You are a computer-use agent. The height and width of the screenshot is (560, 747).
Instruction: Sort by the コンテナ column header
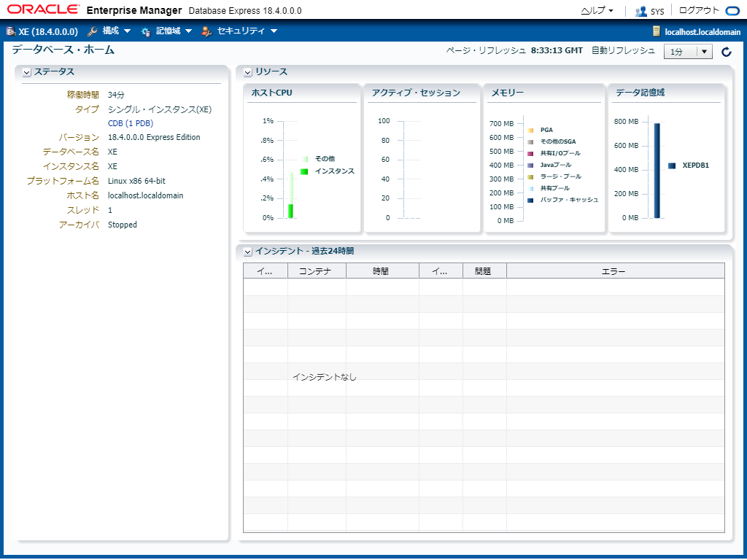[x=317, y=271]
